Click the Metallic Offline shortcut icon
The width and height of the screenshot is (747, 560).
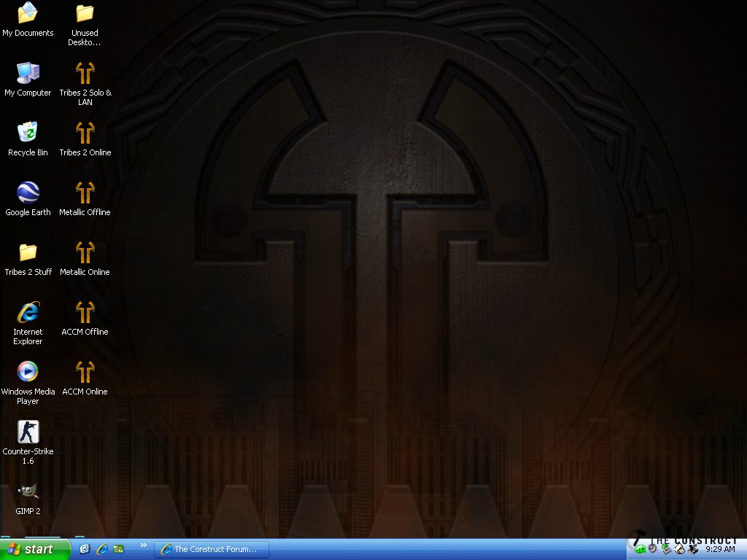pyautogui.click(x=85, y=198)
